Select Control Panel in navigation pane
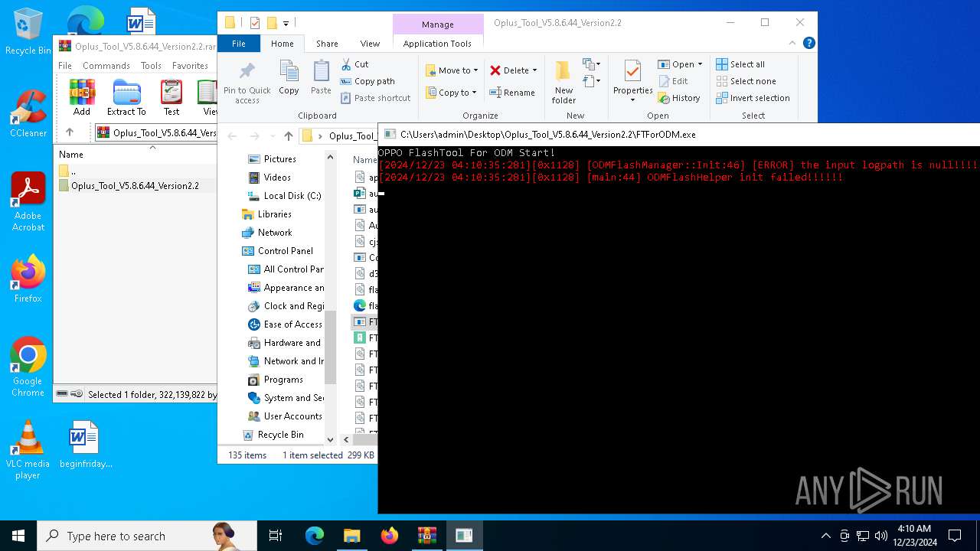 click(285, 251)
